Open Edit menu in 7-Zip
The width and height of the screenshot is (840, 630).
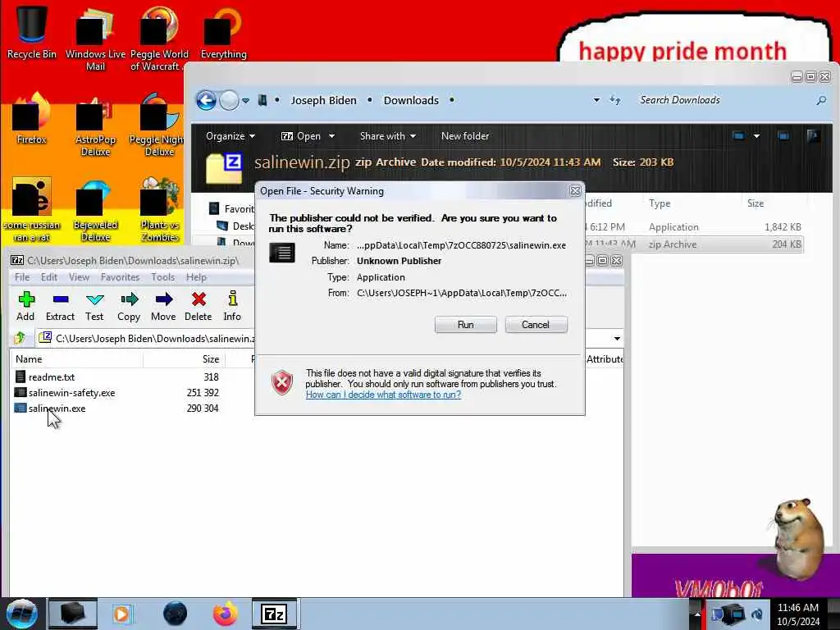point(48,277)
